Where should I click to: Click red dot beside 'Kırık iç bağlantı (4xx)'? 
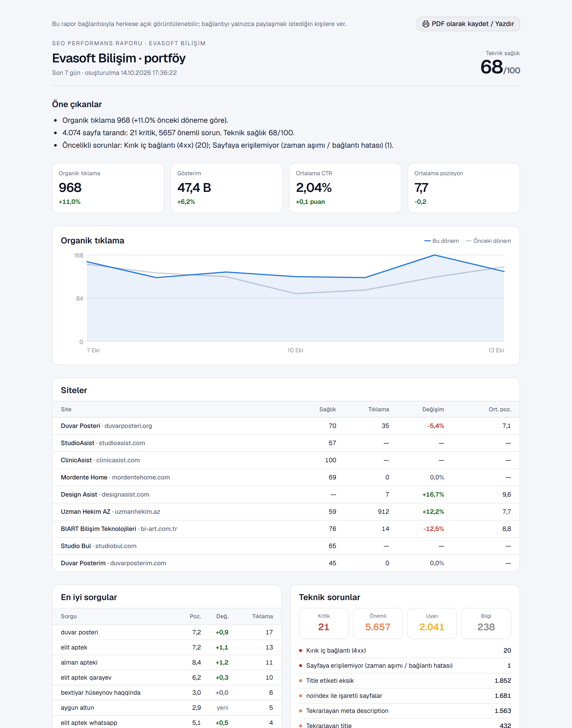click(300, 651)
